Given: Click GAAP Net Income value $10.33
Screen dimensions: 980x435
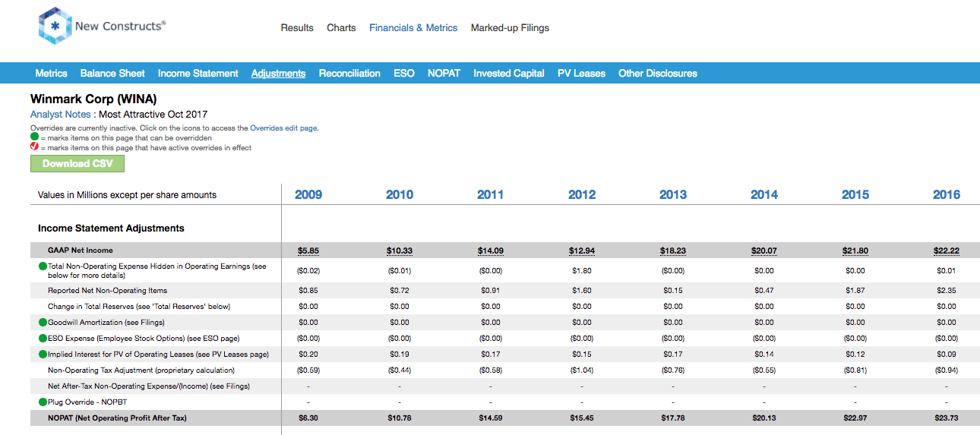Looking at the screenshot, I should (x=400, y=251).
